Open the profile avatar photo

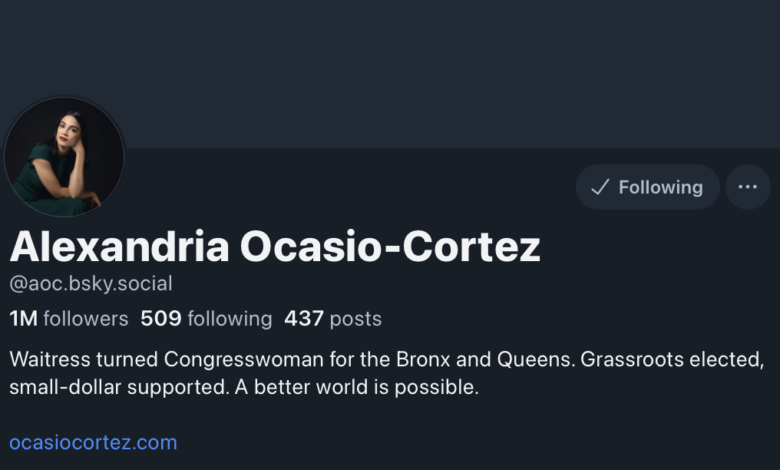pos(64,157)
